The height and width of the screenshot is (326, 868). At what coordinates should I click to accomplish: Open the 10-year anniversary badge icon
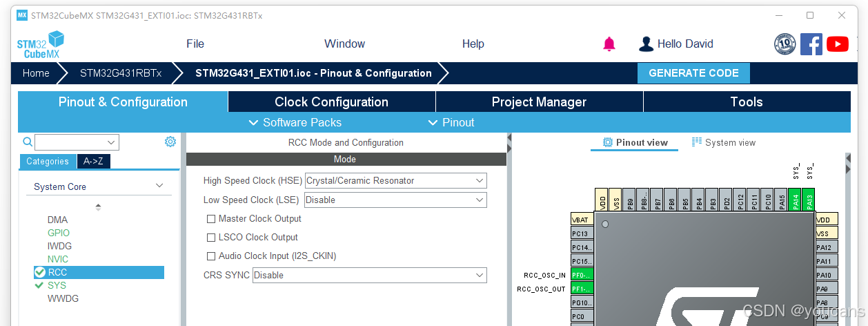click(x=785, y=44)
